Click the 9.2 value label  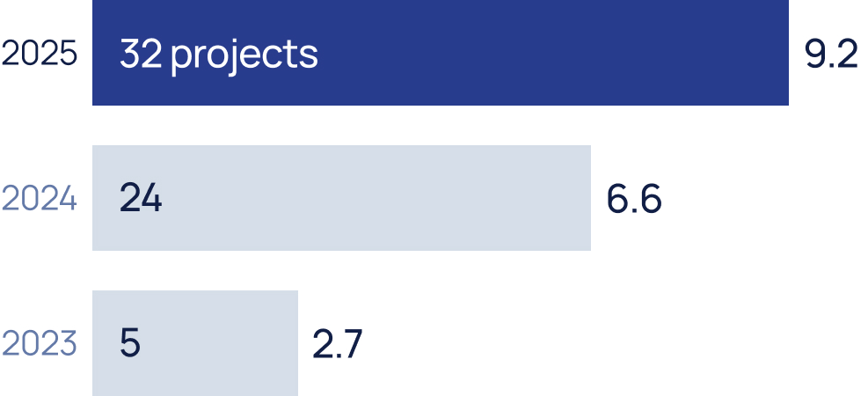[831, 55]
